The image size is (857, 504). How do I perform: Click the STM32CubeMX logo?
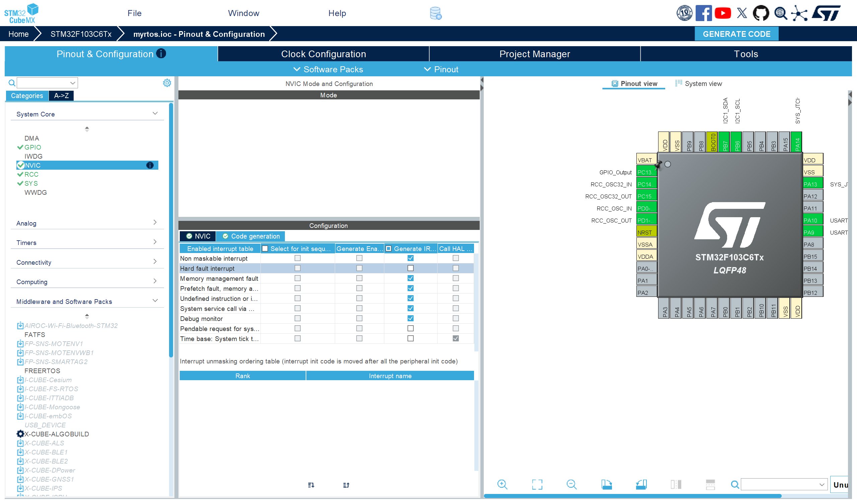point(21,13)
